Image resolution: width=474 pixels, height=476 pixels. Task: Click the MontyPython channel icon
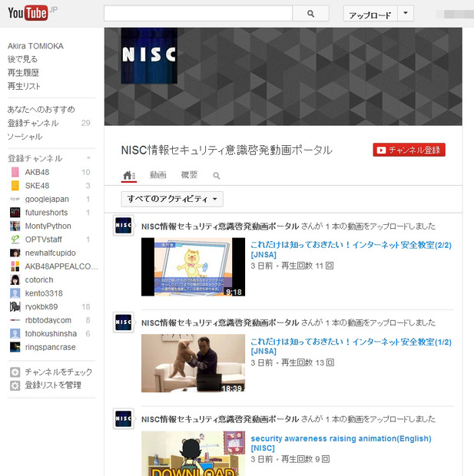[x=15, y=226]
